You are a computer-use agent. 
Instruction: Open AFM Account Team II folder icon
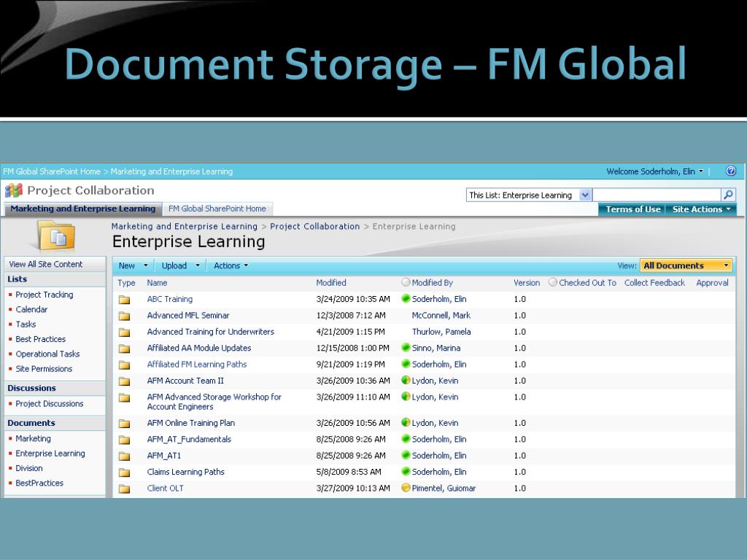click(124, 381)
